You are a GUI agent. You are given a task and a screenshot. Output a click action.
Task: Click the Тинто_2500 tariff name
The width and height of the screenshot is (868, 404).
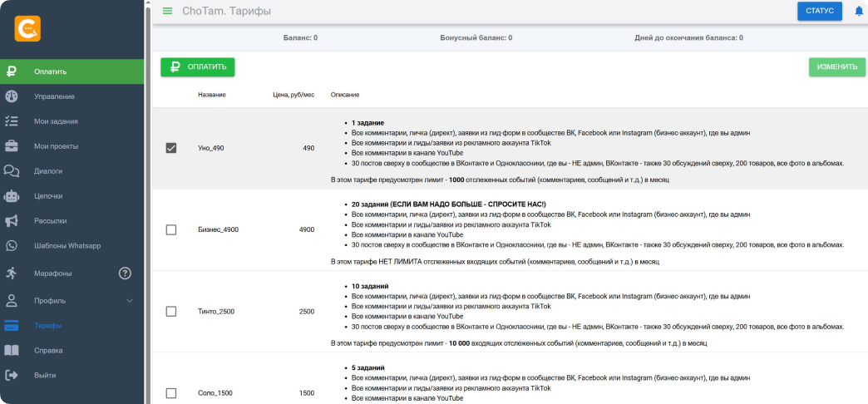(x=216, y=312)
